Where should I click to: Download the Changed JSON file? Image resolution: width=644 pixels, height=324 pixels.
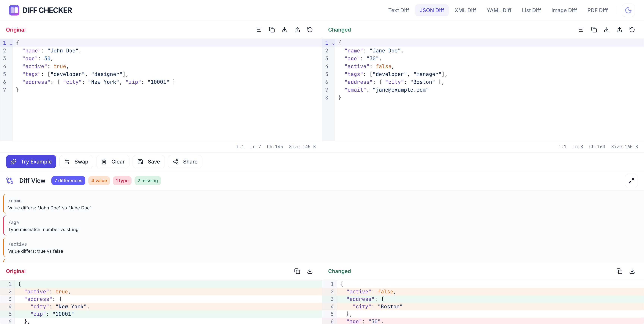(x=607, y=29)
